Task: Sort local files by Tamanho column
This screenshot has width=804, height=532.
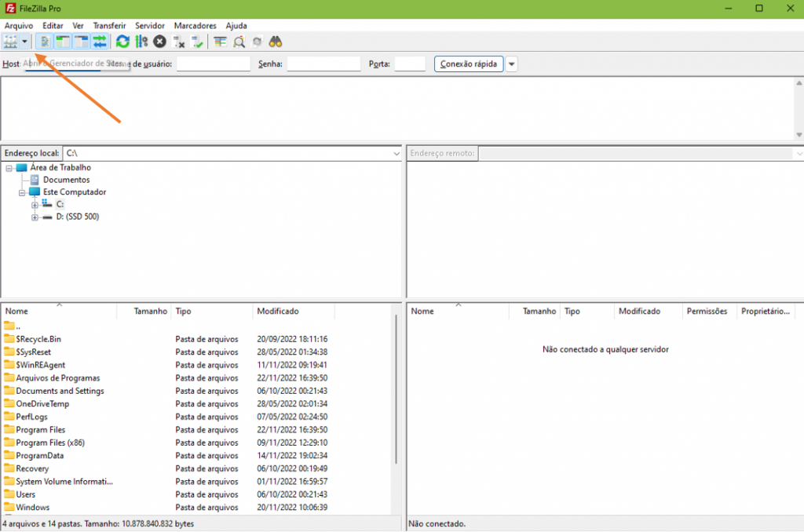Action: [x=144, y=311]
